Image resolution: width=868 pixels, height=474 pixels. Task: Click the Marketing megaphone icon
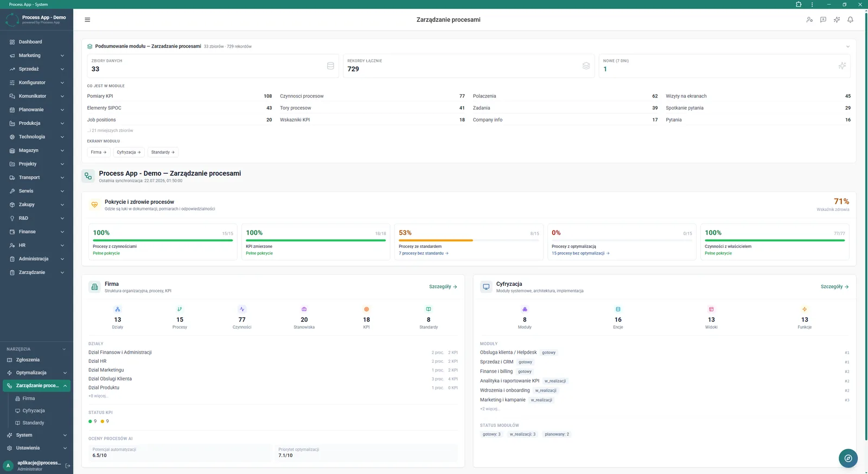pos(12,55)
